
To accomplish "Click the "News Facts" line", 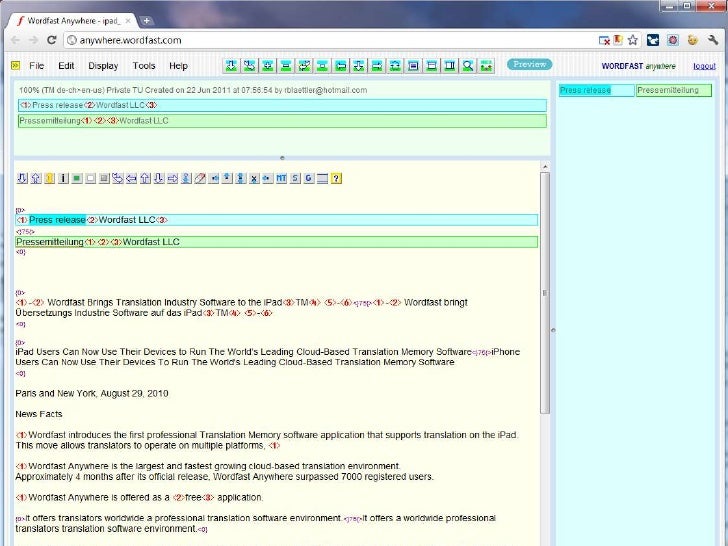I will 39,414.
